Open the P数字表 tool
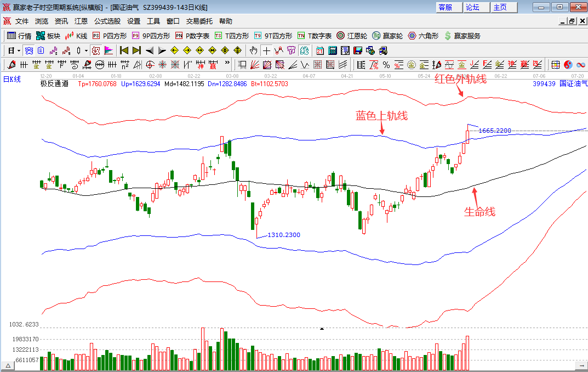The width and height of the screenshot is (588, 372). 192,36
